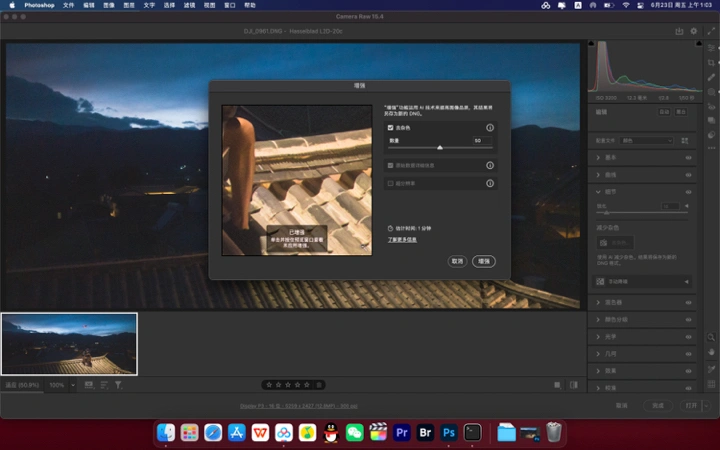
Task: Toggle the 超分辨率 (Super Resolution) checkbox
Action: 390,183
